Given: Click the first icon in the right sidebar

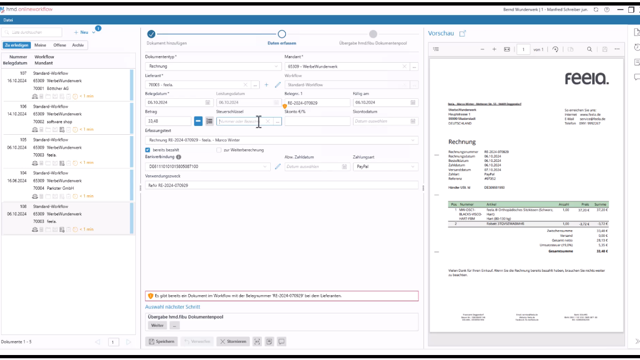Looking at the screenshot, I should (x=636, y=32).
